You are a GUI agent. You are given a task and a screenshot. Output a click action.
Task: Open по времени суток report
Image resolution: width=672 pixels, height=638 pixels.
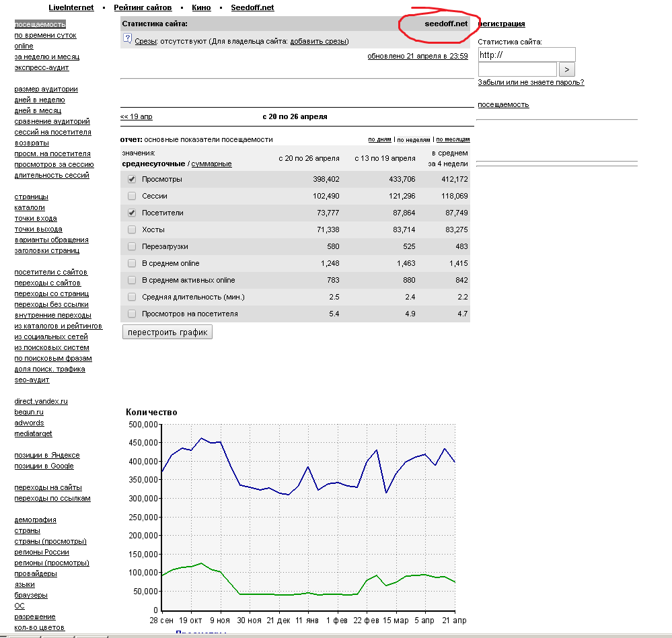click(46, 35)
